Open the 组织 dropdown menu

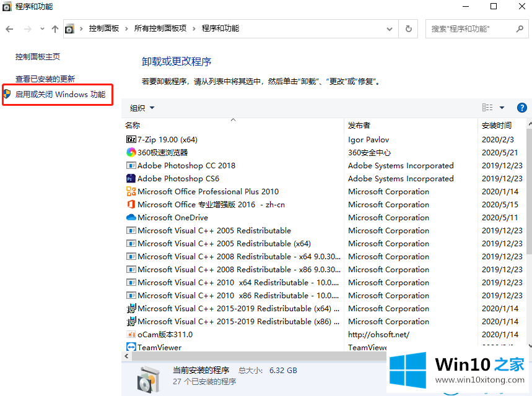pos(142,108)
